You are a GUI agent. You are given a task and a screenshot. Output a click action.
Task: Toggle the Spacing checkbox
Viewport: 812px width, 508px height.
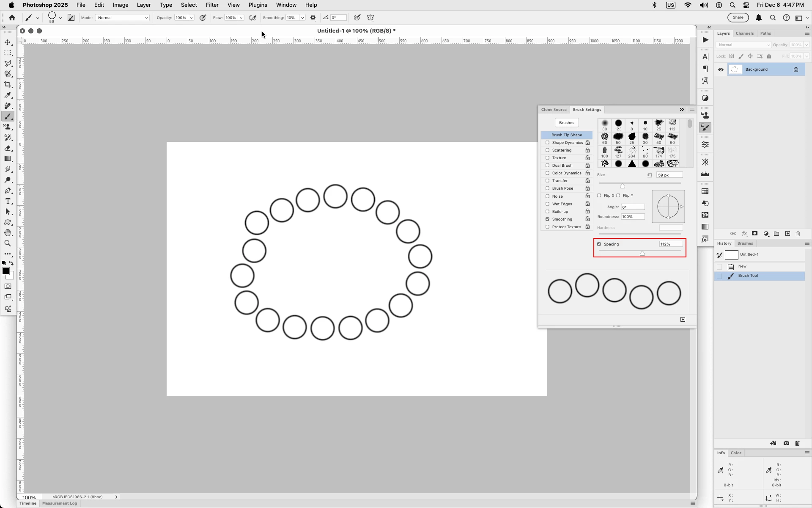coord(599,244)
